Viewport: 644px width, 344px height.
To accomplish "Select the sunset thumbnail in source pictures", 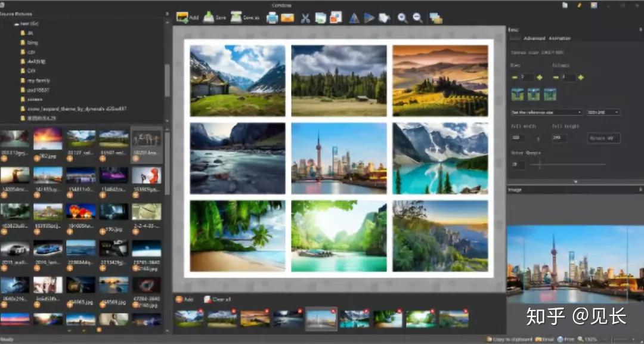I will (x=48, y=140).
